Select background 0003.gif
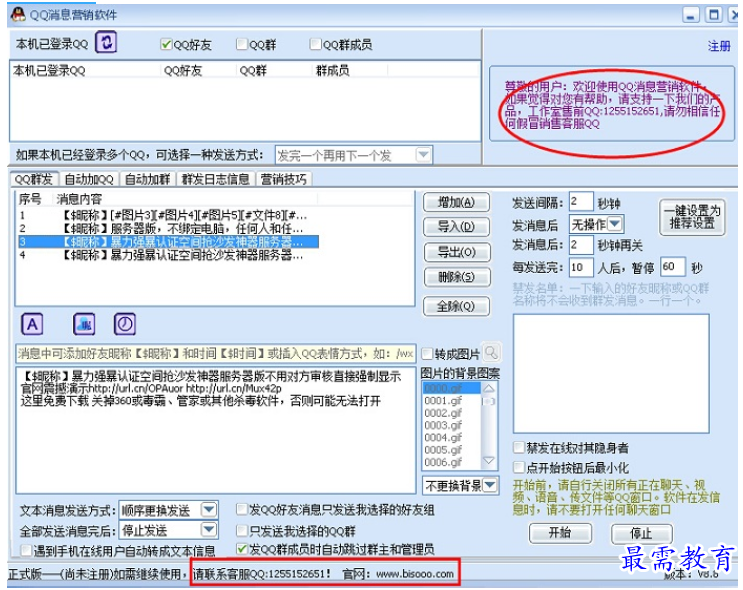The width and height of the screenshot is (743, 590). (452, 425)
